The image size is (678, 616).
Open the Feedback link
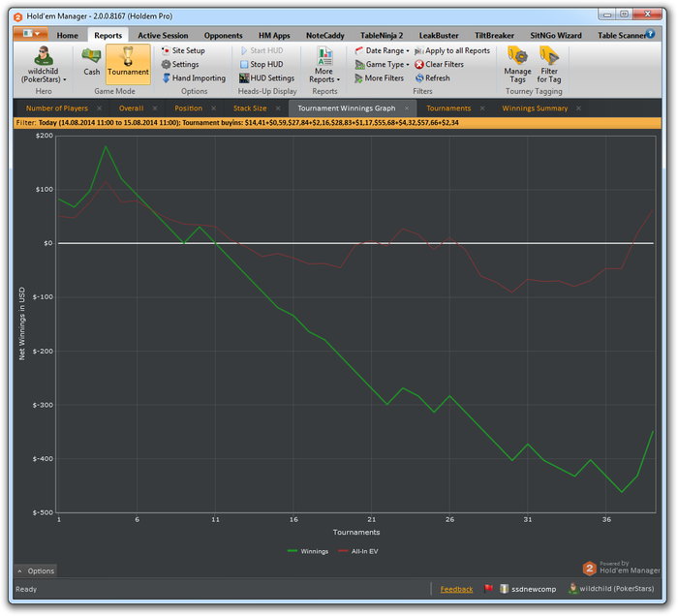tap(456, 589)
